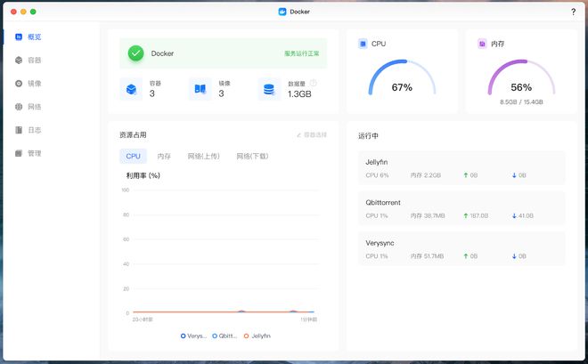The width and height of the screenshot is (588, 364).
Task: Select the 内存 tab in 资源占用
Action: point(164,156)
